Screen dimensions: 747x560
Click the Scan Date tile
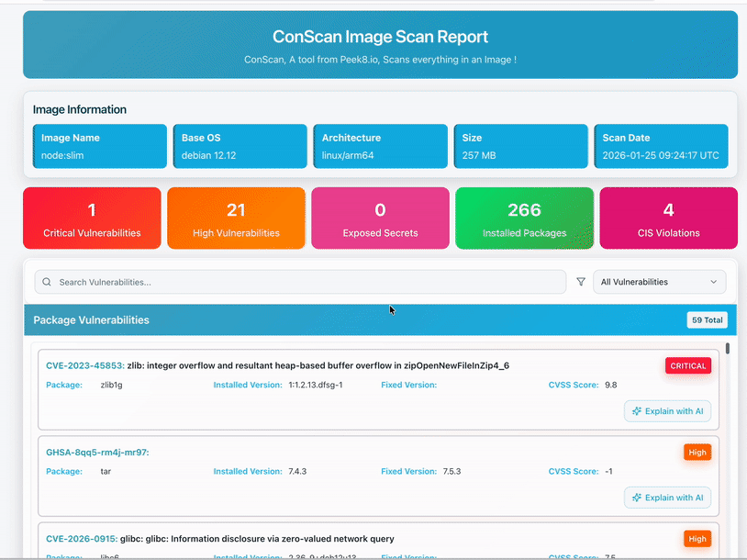click(x=661, y=146)
